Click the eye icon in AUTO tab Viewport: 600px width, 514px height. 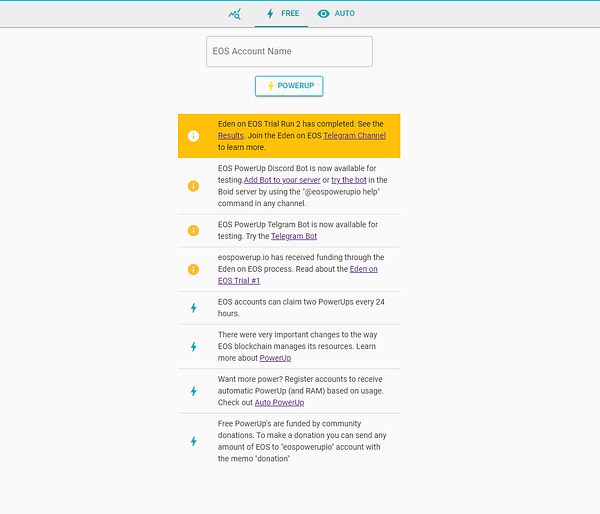323,14
